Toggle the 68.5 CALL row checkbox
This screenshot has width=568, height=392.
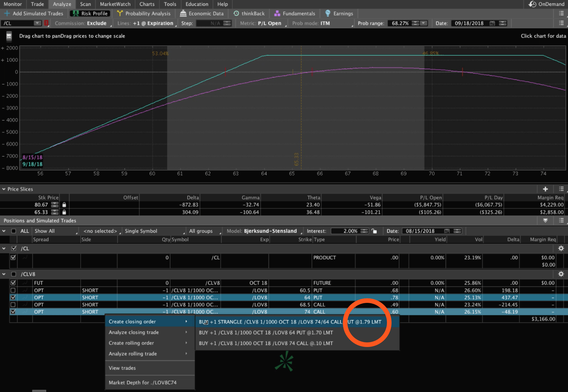point(13,305)
